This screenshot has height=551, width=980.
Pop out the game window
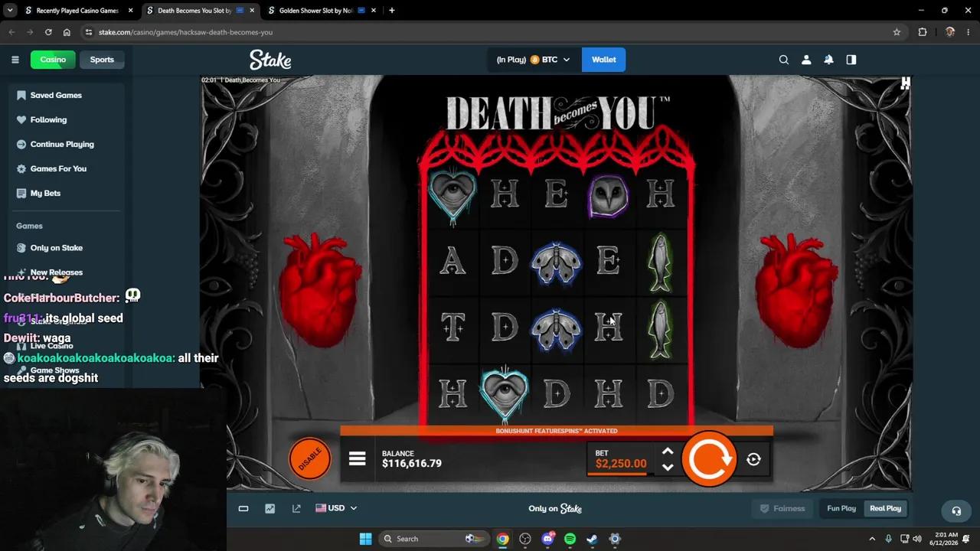pos(296,508)
